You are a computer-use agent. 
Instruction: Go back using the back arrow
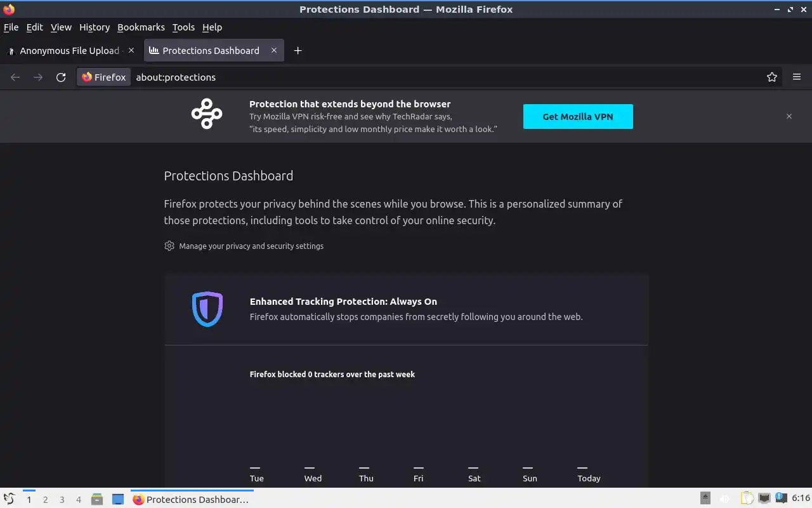point(15,77)
